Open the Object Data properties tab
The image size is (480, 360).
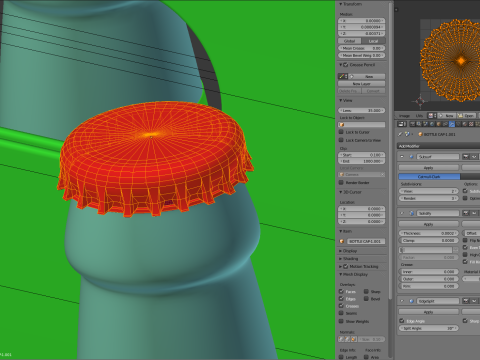click(459, 124)
